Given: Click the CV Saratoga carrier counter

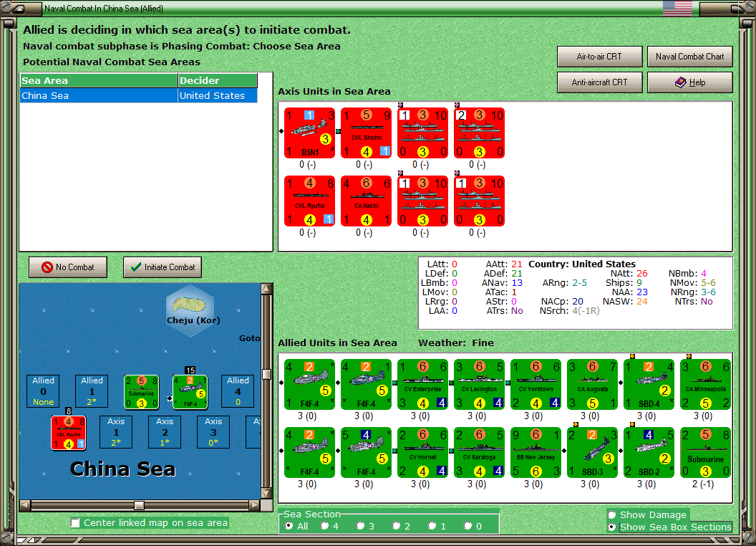Looking at the screenshot, I should [x=479, y=452].
